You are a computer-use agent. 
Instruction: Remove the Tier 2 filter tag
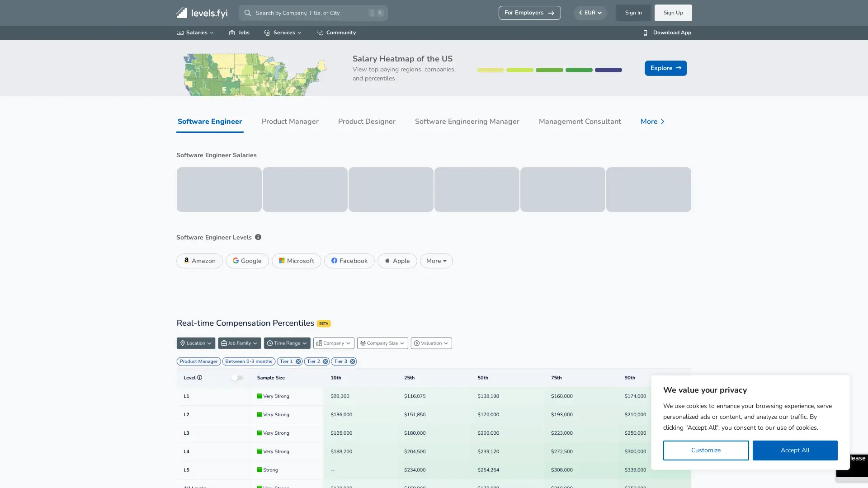(325, 361)
